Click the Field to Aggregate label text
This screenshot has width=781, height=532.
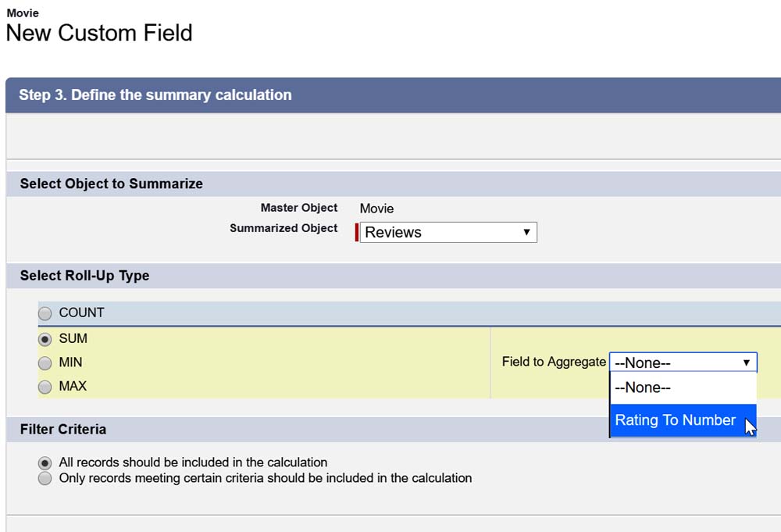[554, 362]
